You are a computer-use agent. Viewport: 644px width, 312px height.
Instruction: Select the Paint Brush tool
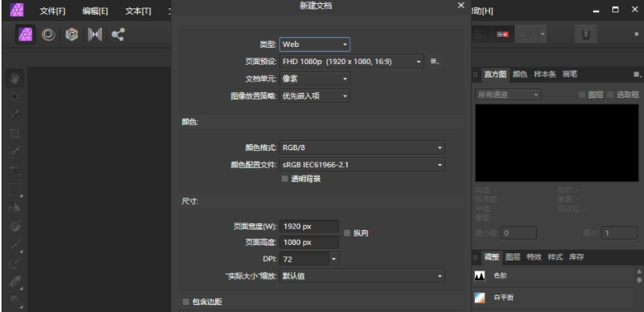tap(15, 244)
